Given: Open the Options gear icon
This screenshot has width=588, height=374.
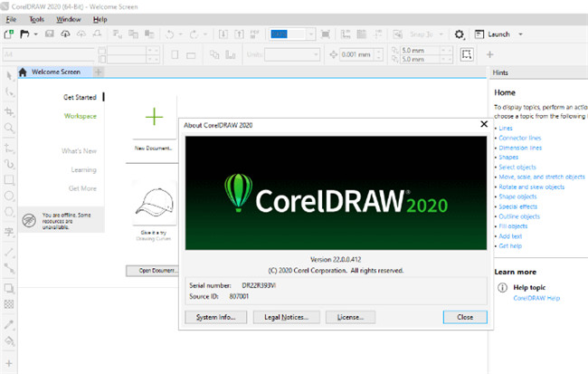Looking at the screenshot, I should pos(460,34).
